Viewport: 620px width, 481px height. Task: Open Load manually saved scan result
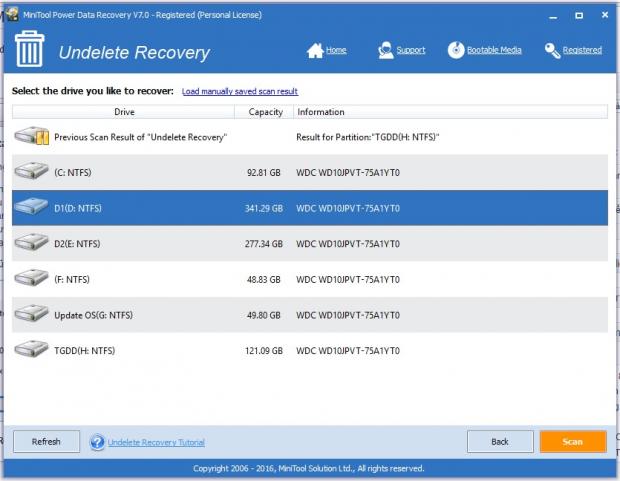coord(240,91)
